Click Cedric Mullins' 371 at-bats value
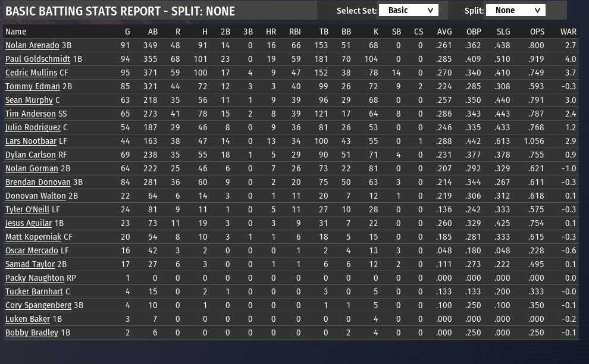This screenshot has width=589, height=364. click(x=151, y=73)
